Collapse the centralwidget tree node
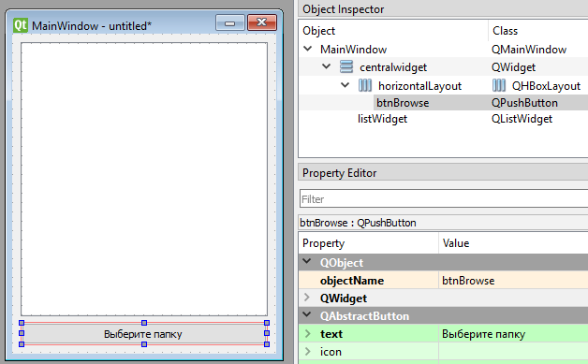The image size is (588, 364). pyautogui.click(x=326, y=66)
